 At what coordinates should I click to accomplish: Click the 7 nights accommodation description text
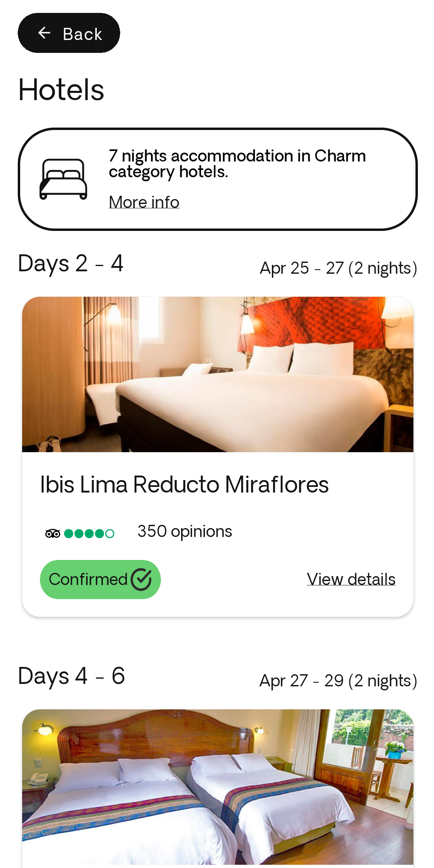[237, 164]
